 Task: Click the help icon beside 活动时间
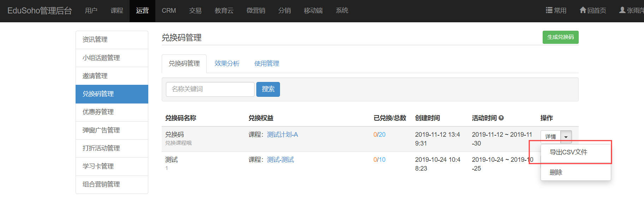tap(501, 118)
